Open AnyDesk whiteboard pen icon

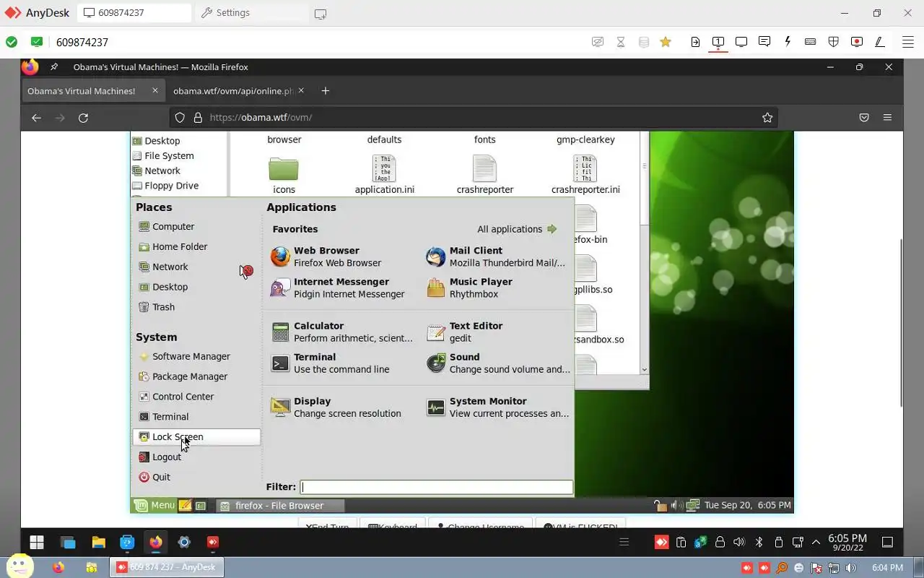[x=880, y=42]
